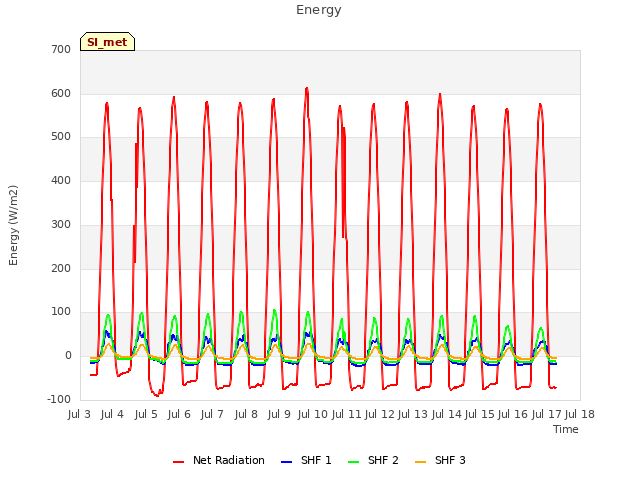Click the 200 y-axis tick label
Screen dimensions: 640x480
pos(61,269)
